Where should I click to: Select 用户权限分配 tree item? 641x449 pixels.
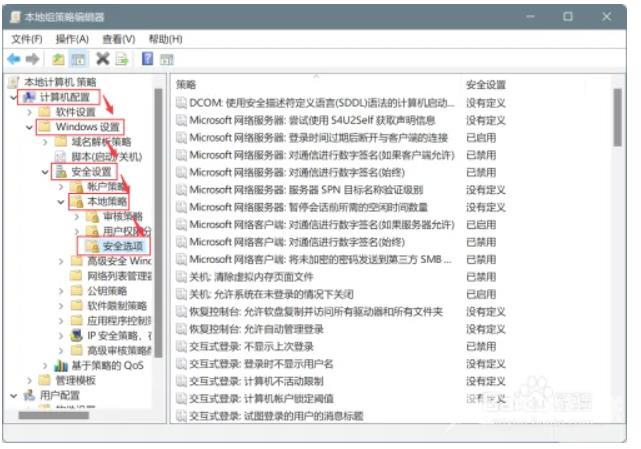tap(127, 231)
